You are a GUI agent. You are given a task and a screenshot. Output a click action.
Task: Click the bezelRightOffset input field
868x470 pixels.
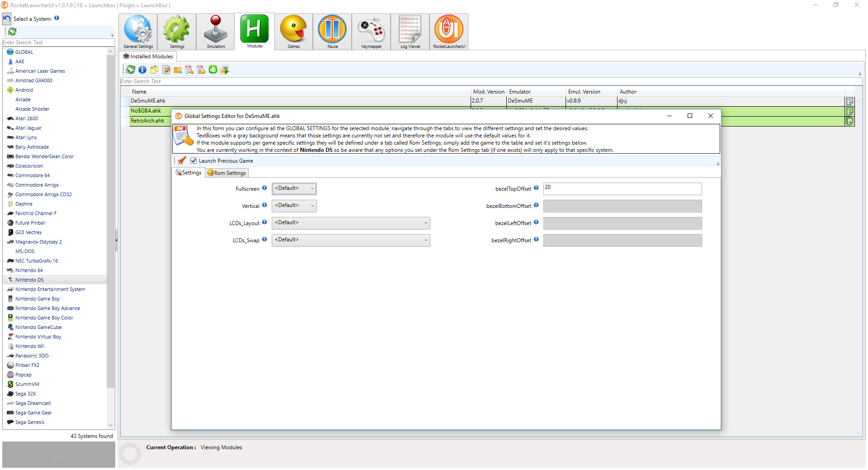pyautogui.click(x=623, y=240)
